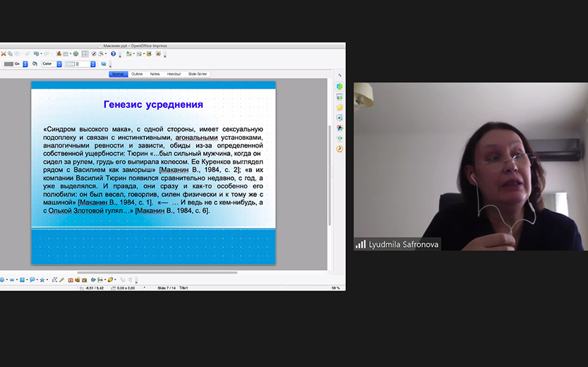Start the Slide Show icon

pyautogui.click(x=159, y=54)
